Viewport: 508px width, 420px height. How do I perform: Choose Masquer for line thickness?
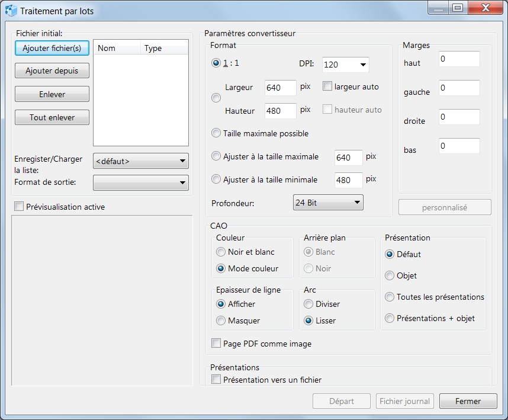coord(221,320)
